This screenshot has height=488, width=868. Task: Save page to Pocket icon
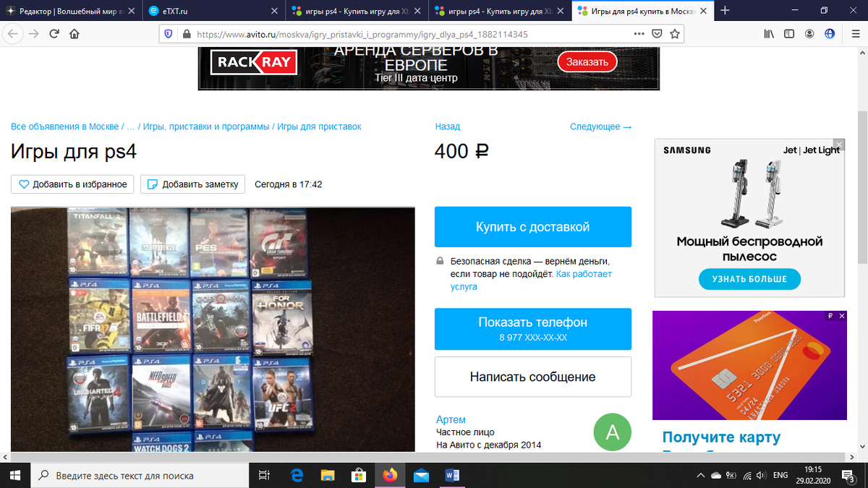click(x=657, y=34)
